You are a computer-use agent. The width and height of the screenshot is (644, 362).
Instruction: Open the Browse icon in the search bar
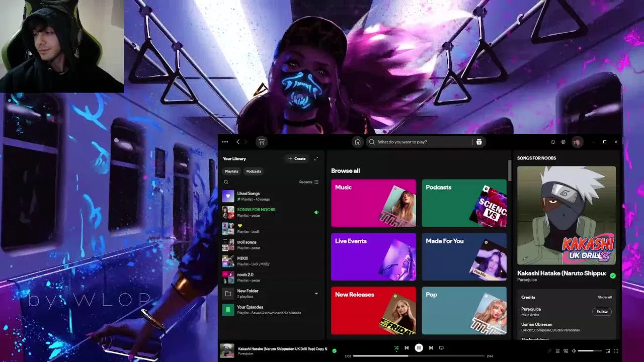pyautogui.click(x=479, y=142)
